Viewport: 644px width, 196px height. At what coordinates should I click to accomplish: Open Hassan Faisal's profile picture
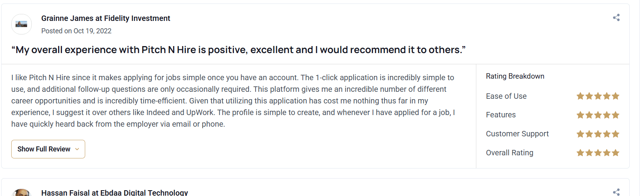(x=21, y=193)
